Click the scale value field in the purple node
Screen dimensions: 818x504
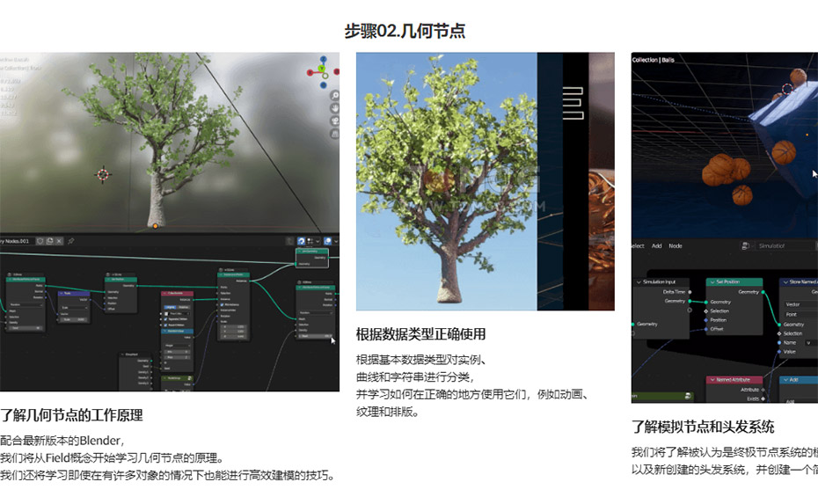pos(74,320)
